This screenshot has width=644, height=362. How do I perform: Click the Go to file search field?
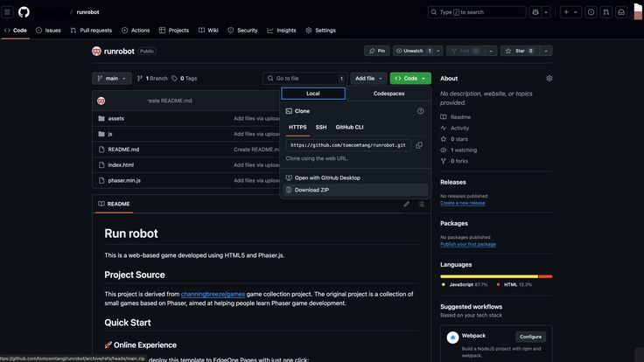click(305, 79)
